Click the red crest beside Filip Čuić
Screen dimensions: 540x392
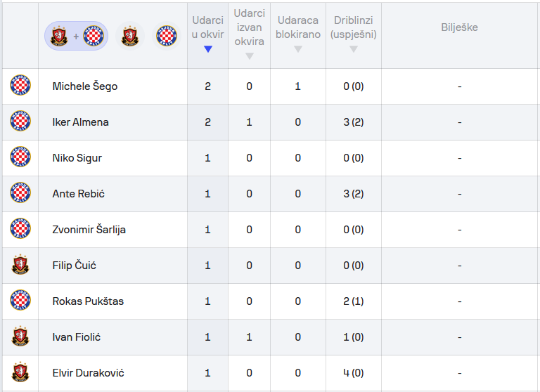pos(20,266)
